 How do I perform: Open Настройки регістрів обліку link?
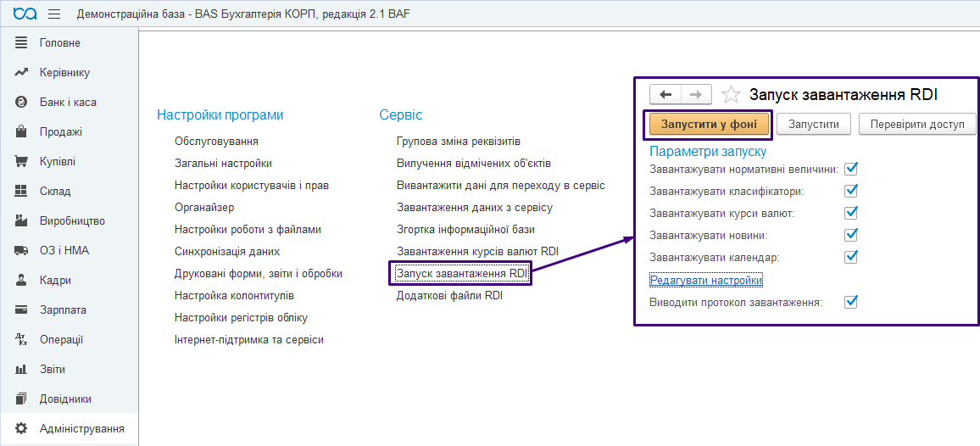click(242, 318)
